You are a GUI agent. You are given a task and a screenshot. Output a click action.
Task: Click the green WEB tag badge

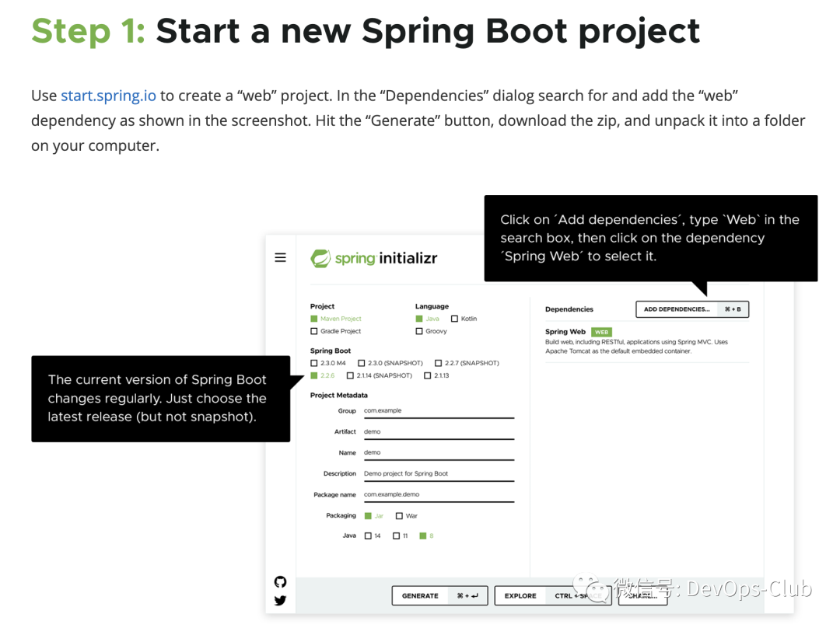[x=601, y=332]
